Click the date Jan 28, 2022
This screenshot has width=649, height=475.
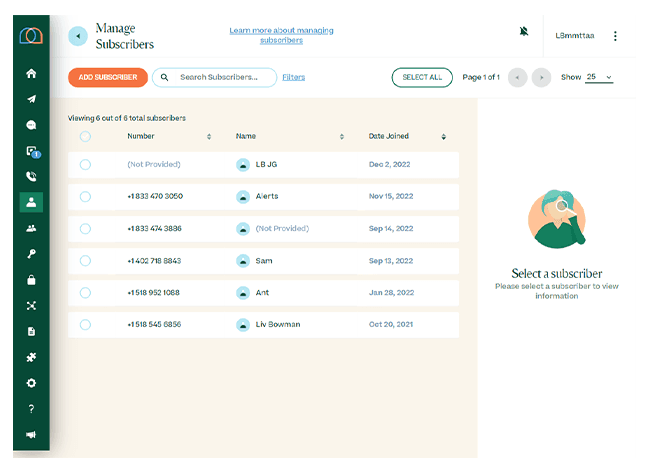(x=392, y=293)
